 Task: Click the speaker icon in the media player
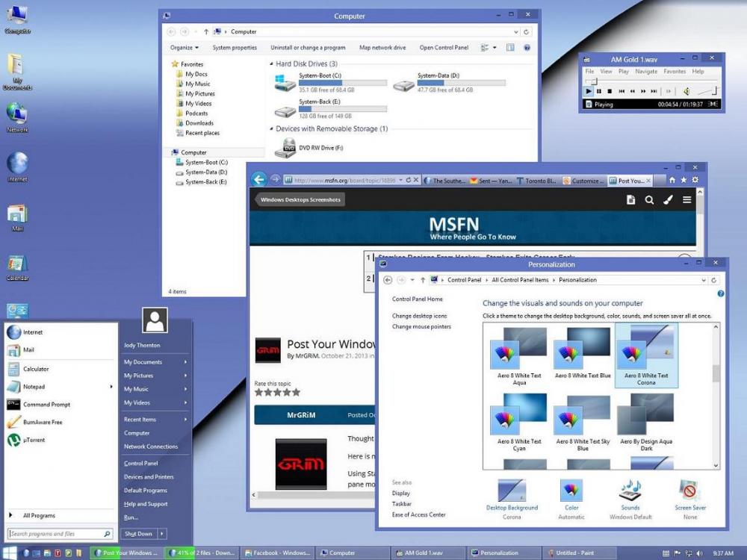[686, 91]
